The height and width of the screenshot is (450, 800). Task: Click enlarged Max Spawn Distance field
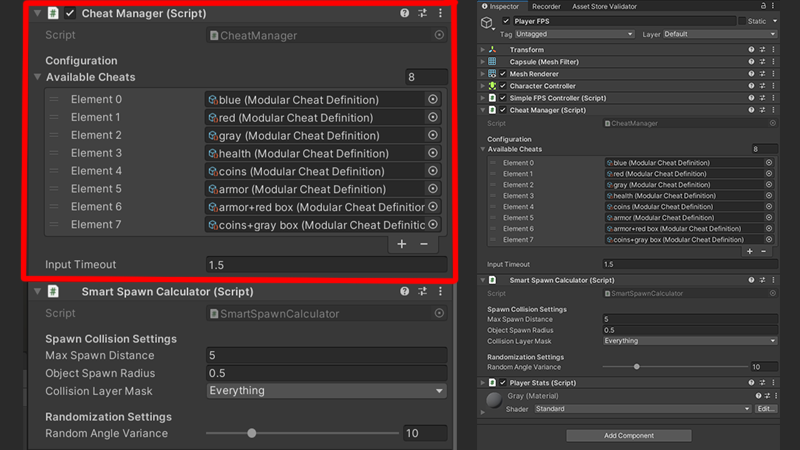[x=327, y=355]
